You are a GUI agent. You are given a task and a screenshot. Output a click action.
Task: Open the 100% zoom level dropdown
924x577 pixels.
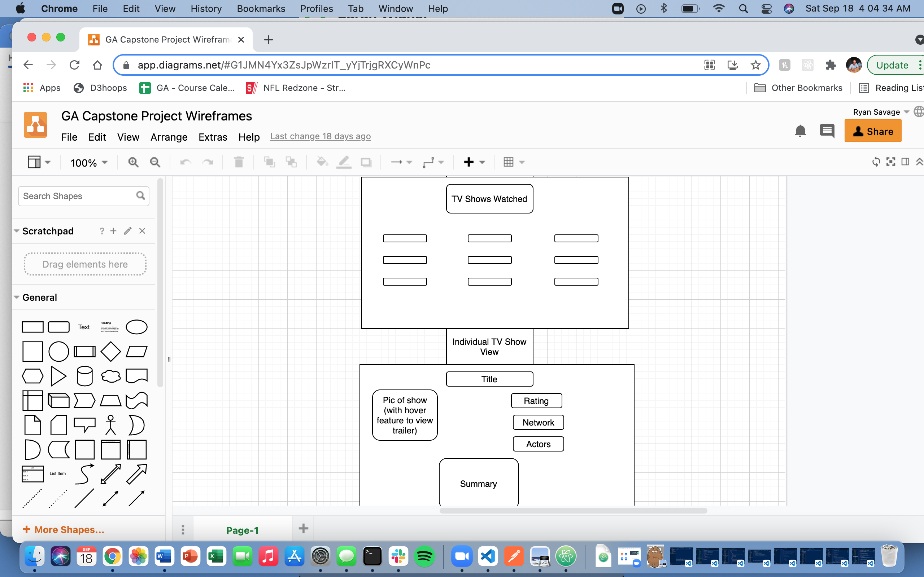(x=88, y=163)
